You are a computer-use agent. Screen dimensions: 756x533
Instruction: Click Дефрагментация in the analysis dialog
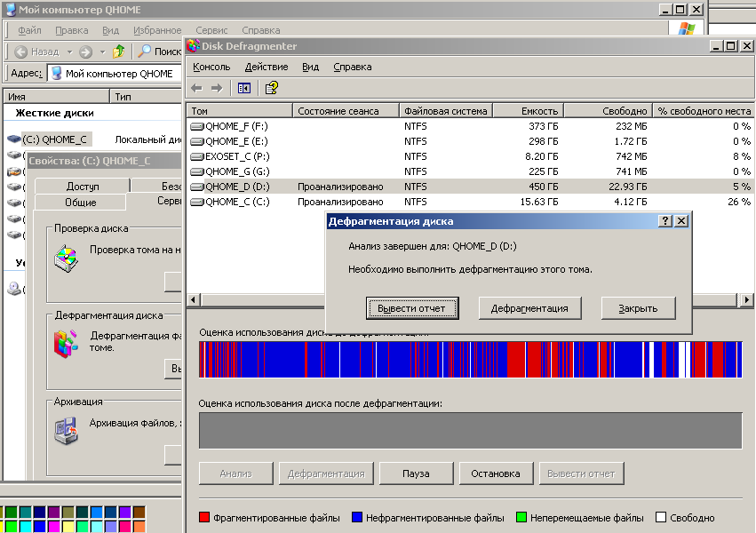pyautogui.click(x=529, y=308)
